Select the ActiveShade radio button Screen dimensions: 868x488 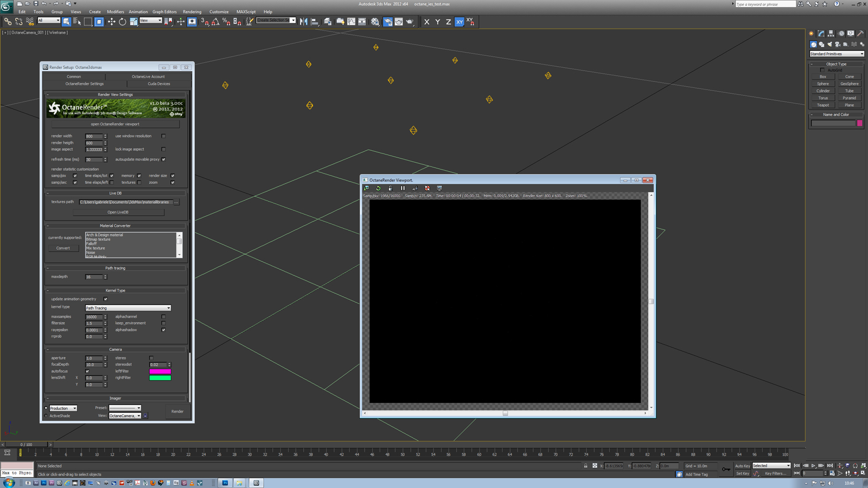pos(46,416)
